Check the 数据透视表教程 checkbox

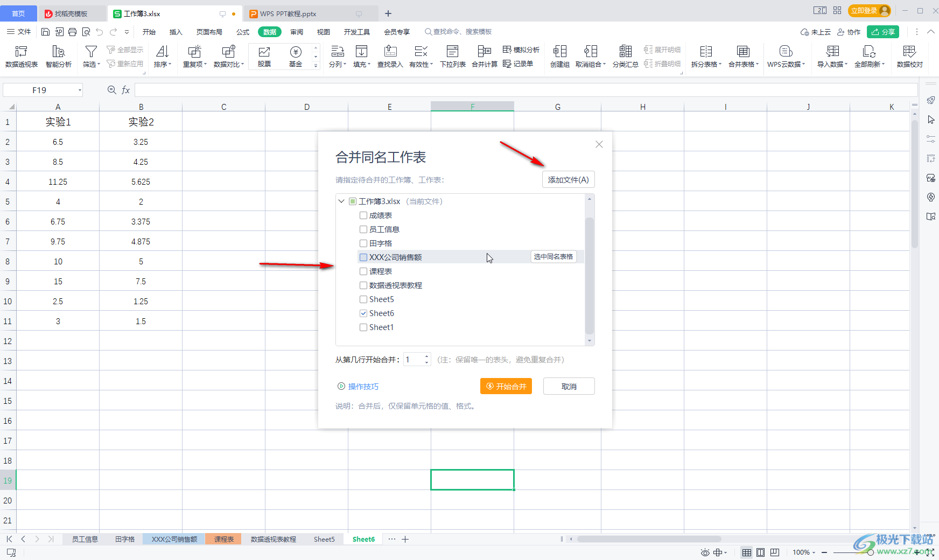tap(363, 285)
